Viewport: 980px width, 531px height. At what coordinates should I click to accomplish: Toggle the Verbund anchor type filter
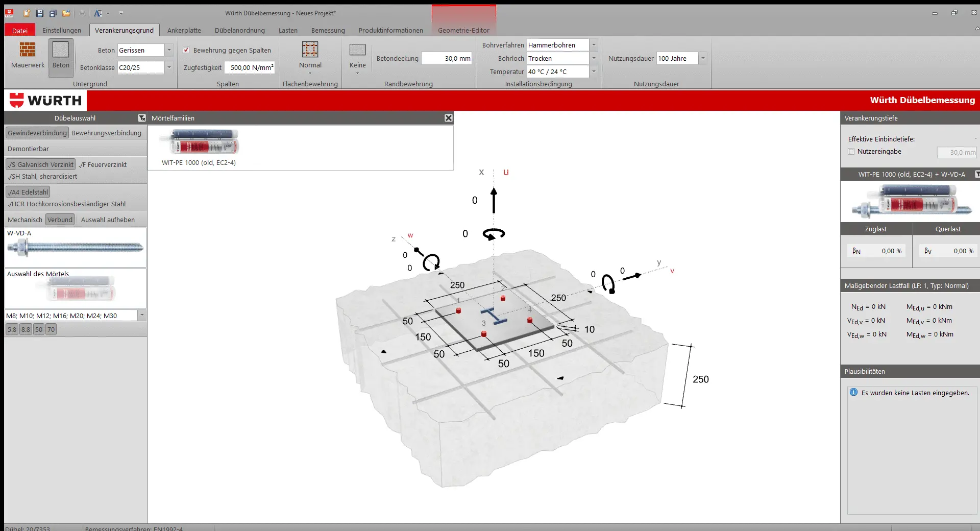click(60, 220)
